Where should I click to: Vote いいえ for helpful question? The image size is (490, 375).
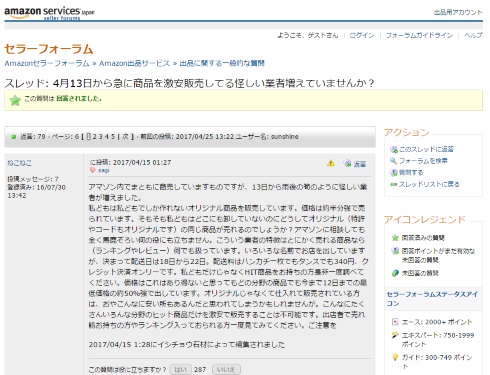coord(226,369)
